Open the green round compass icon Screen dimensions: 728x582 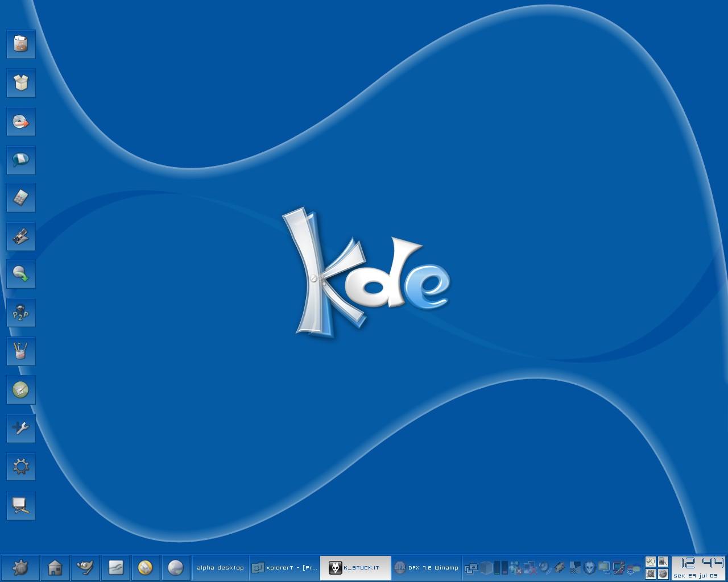(x=21, y=390)
